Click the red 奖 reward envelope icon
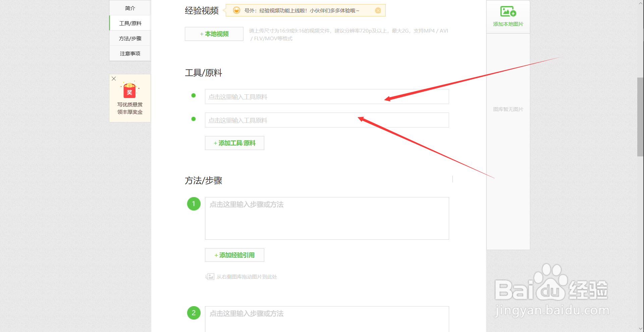The height and width of the screenshot is (332, 644). pos(130,91)
